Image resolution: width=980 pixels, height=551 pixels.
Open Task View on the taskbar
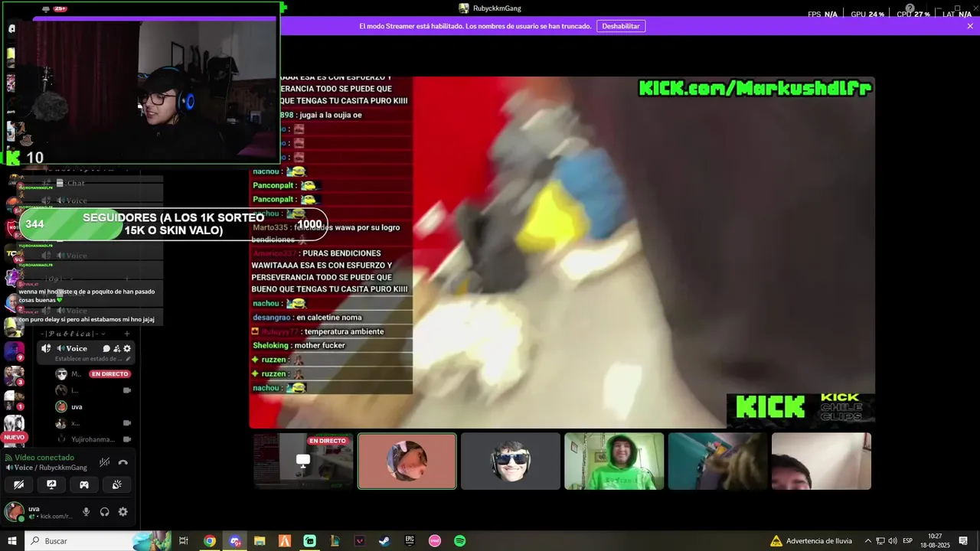pos(184,540)
